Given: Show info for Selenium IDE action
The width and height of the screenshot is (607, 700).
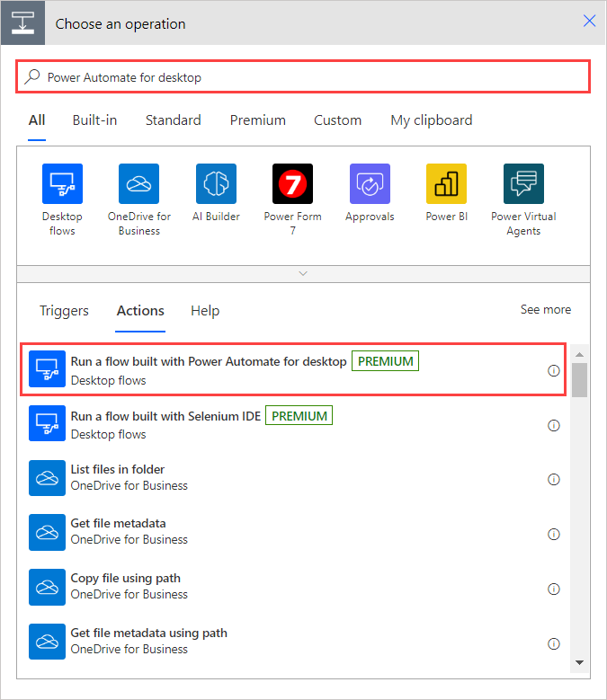Looking at the screenshot, I should point(553,425).
